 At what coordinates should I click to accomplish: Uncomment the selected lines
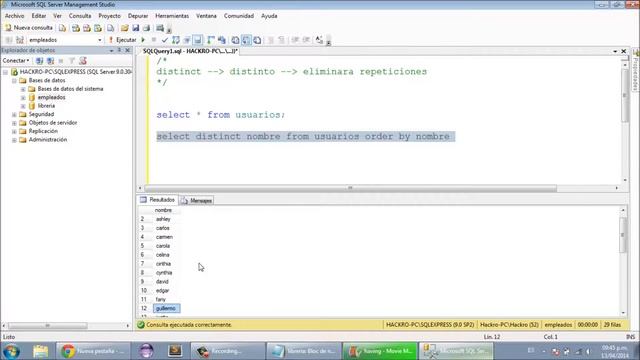281,40
